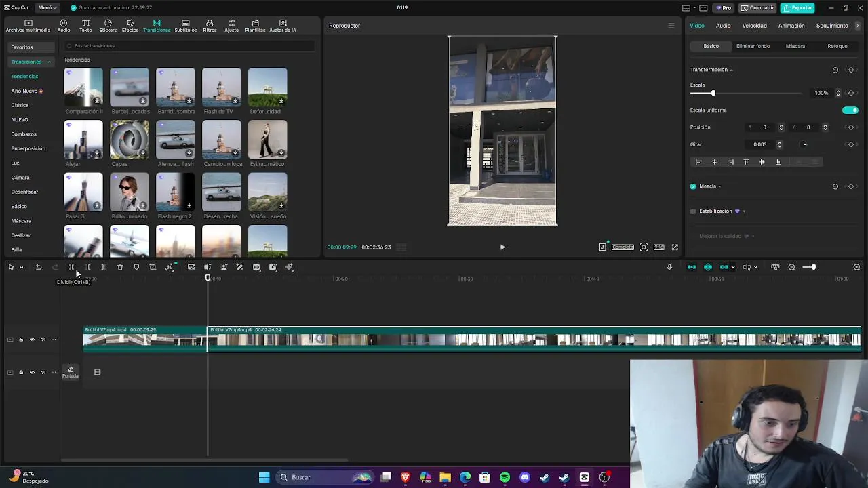Click the player panel hamburger menu icon

pyautogui.click(x=671, y=26)
